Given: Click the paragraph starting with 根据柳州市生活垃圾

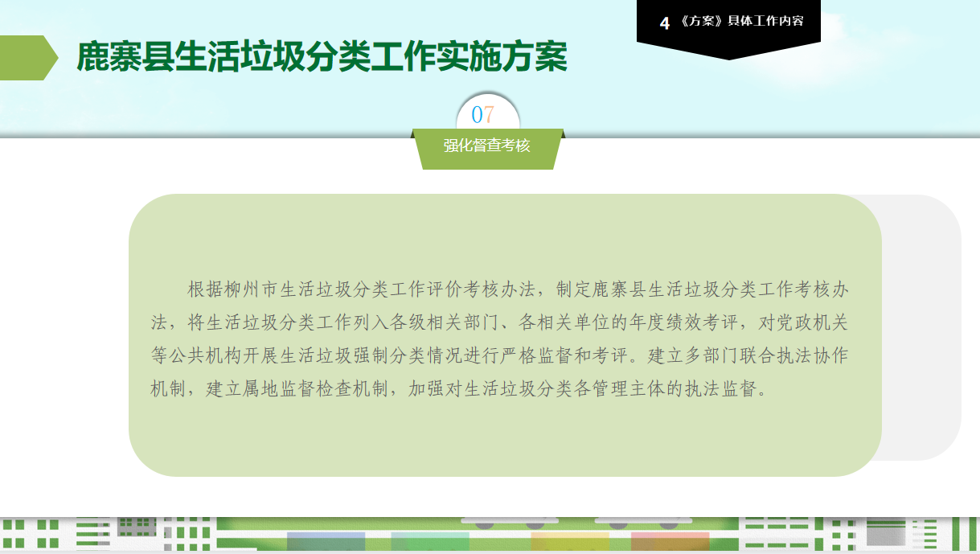Looking at the screenshot, I should coord(499,339).
